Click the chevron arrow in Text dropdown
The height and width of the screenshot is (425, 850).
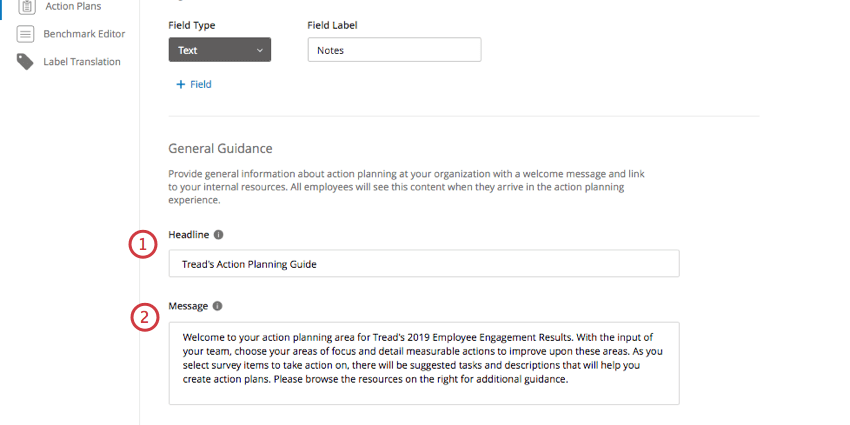click(x=260, y=50)
